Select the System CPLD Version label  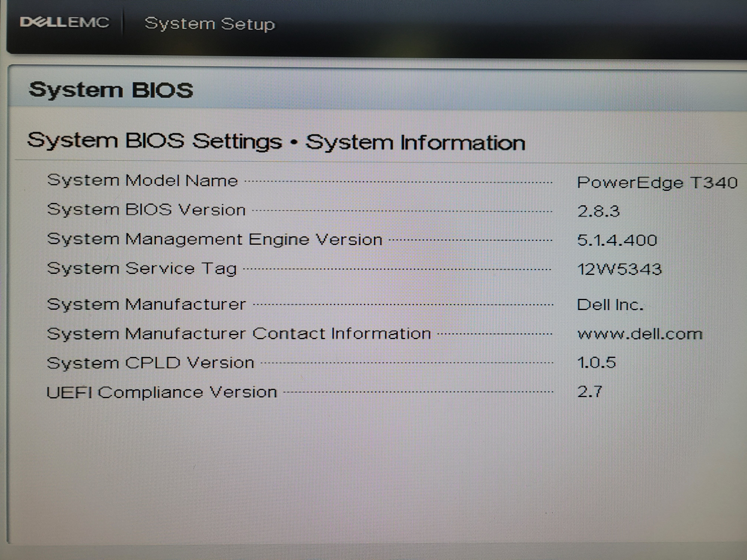150,363
